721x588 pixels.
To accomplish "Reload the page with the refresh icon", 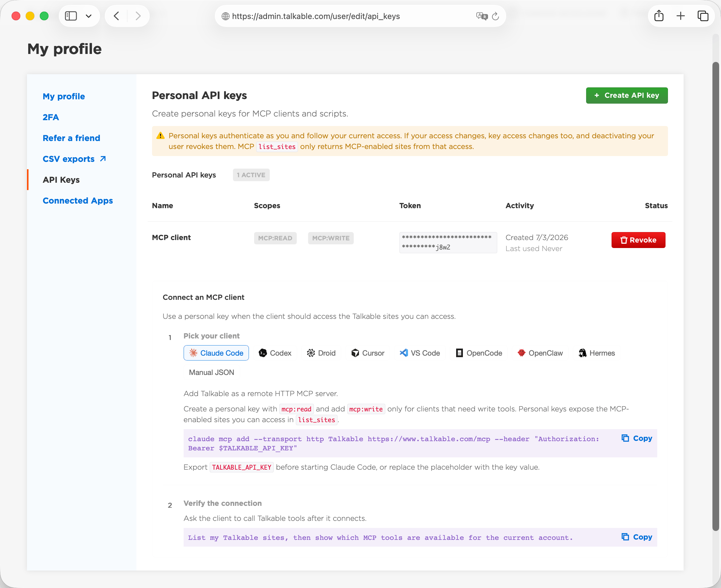I will coord(495,16).
